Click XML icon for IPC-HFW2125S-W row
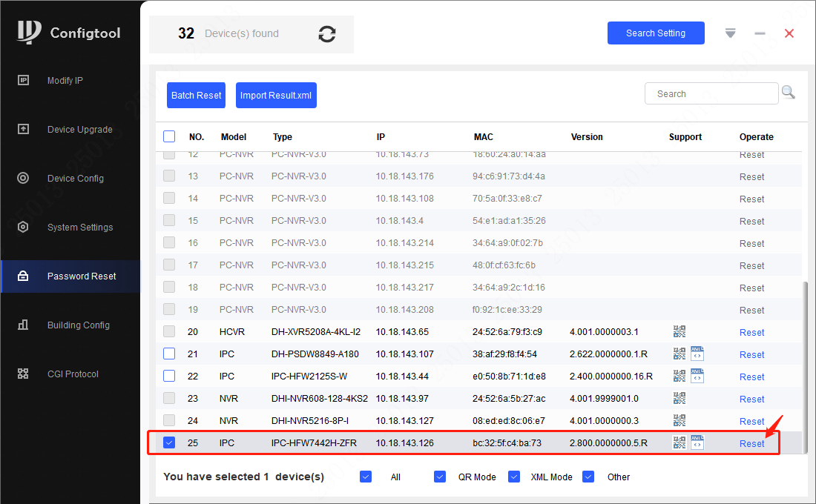Image resolution: width=816 pixels, height=504 pixels. coord(697,376)
